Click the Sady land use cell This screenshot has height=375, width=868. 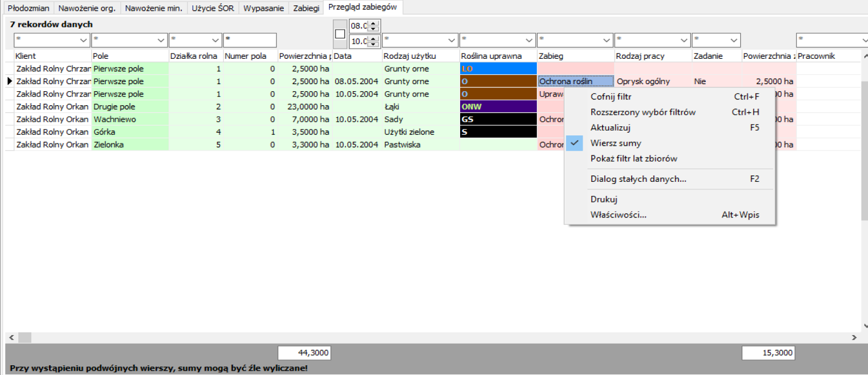click(x=421, y=119)
